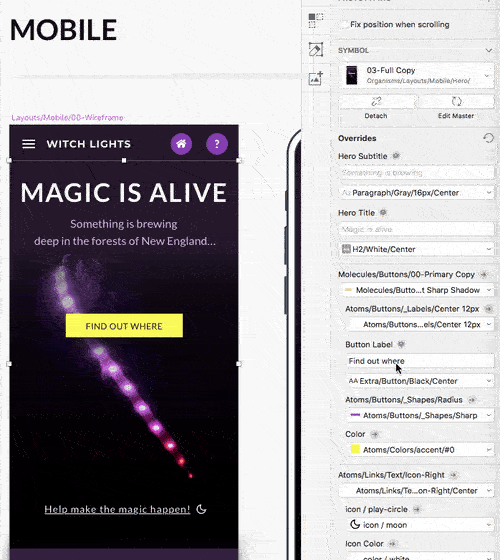
Task: Open the H2/White/Center text style dropdown
Action: point(416,249)
